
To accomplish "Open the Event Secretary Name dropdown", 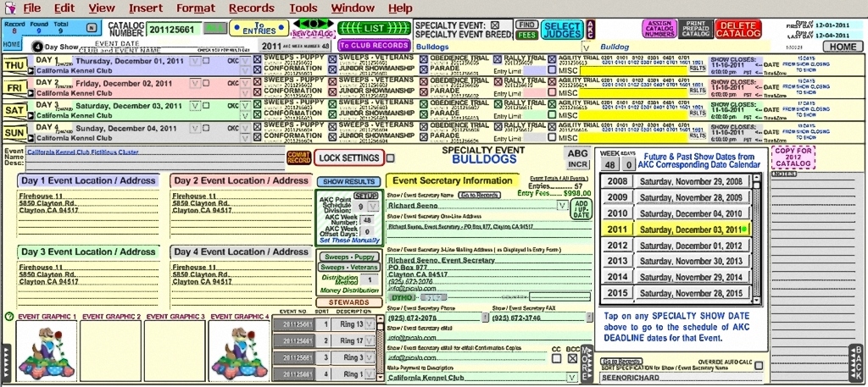I will tap(563, 205).
